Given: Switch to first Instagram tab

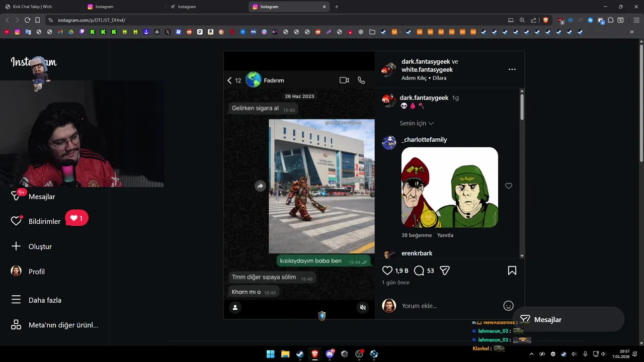Looking at the screenshot, I should 124,7.
